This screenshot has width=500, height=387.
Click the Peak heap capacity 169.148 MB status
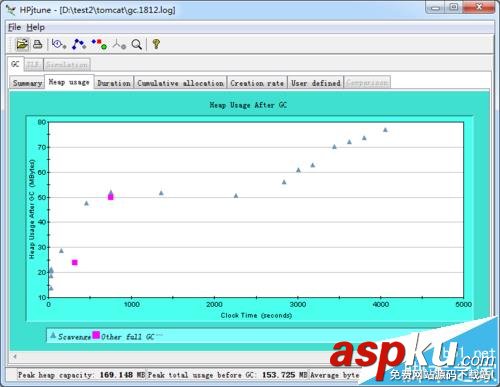tap(82, 375)
